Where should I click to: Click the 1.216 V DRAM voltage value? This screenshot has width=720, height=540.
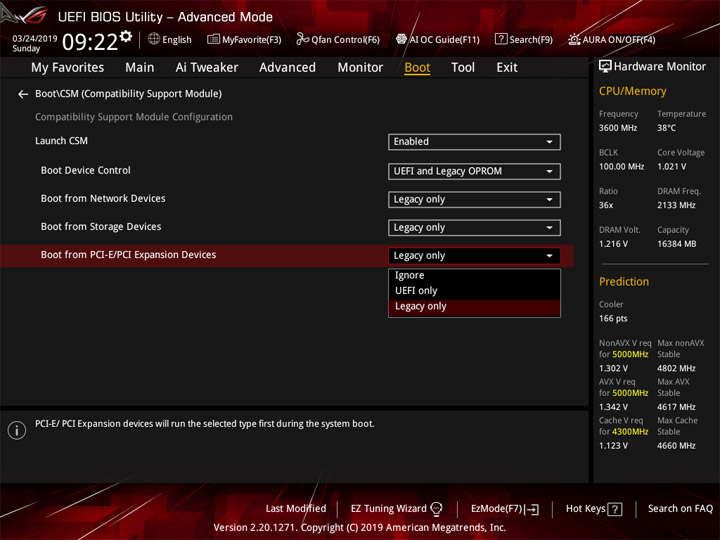(x=613, y=244)
